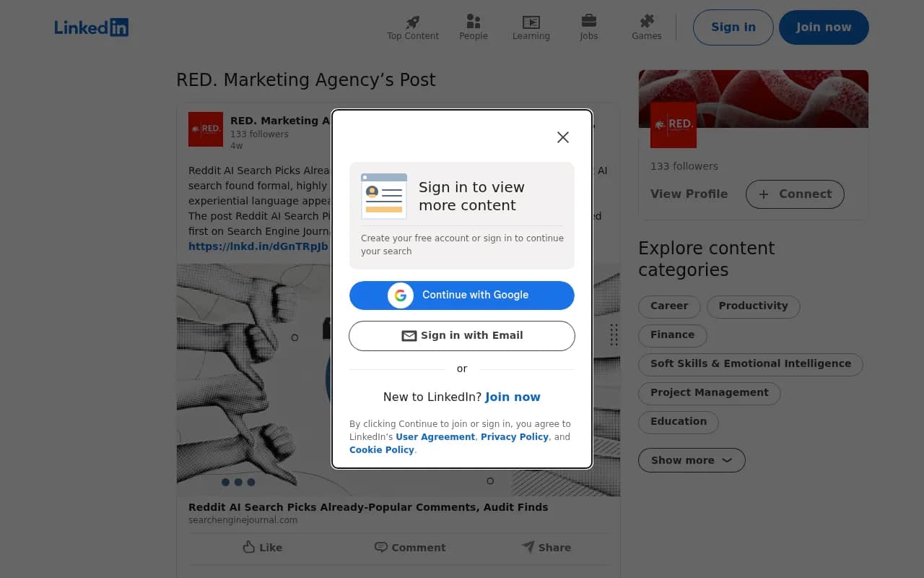Viewport: 924px width, 578px height.
Task: Share the post
Action: (x=546, y=548)
